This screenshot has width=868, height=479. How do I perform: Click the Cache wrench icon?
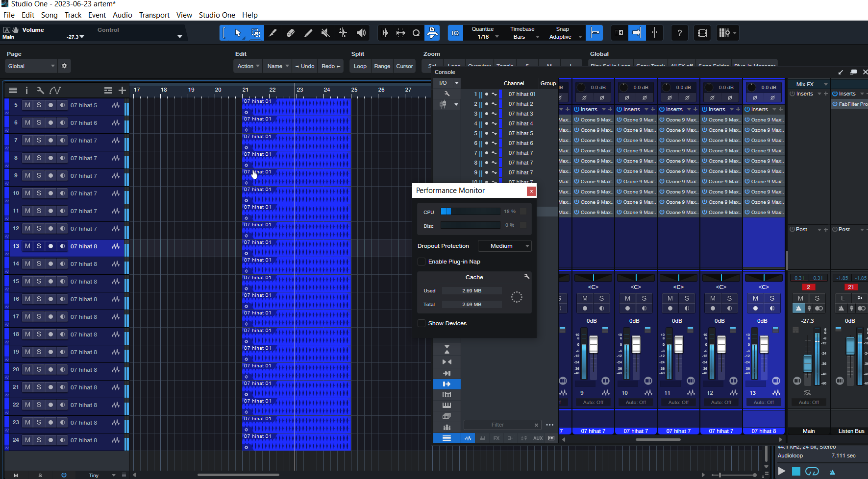pos(527,277)
